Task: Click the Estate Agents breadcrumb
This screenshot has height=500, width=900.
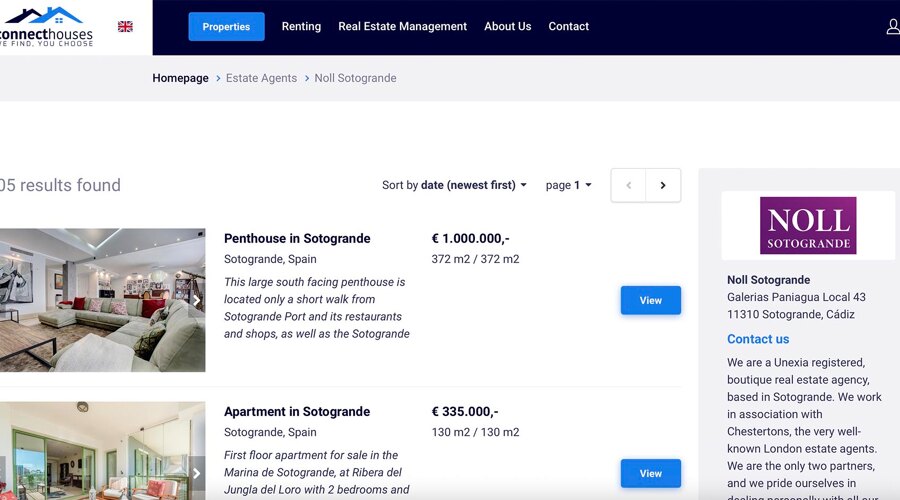Action: [x=261, y=78]
